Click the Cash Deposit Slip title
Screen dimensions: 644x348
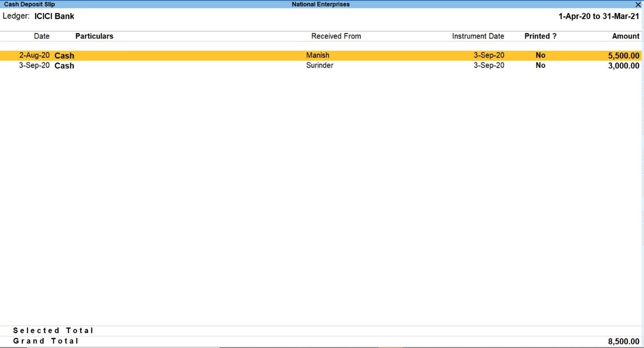[x=29, y=4]
